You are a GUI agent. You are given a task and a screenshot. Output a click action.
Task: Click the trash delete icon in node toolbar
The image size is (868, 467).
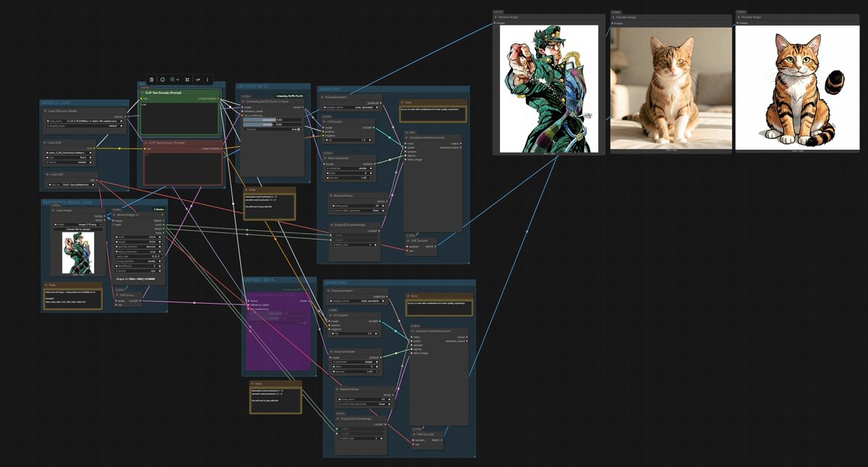click(151, 80)
